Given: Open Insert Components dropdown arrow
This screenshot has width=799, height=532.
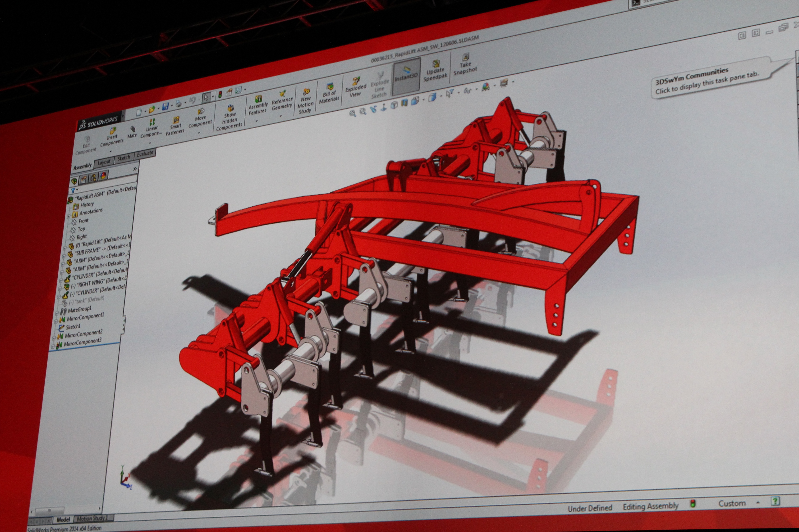Looking at the screenshot, I should pos(111,151).
